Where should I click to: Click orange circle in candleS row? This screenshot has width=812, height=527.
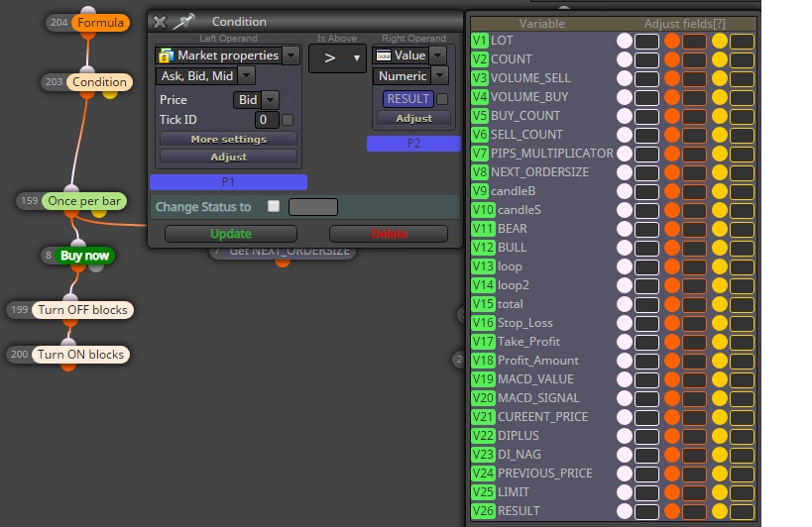[672, 210]
